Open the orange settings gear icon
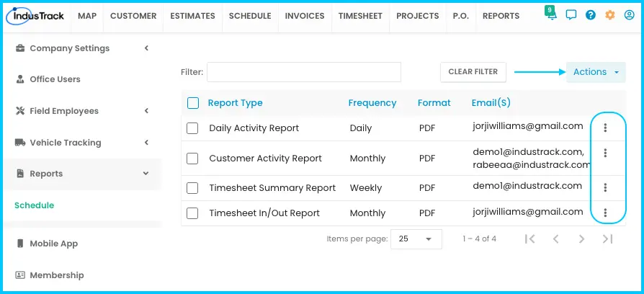This screenshot has width=644, height=294. click(610, 16)
